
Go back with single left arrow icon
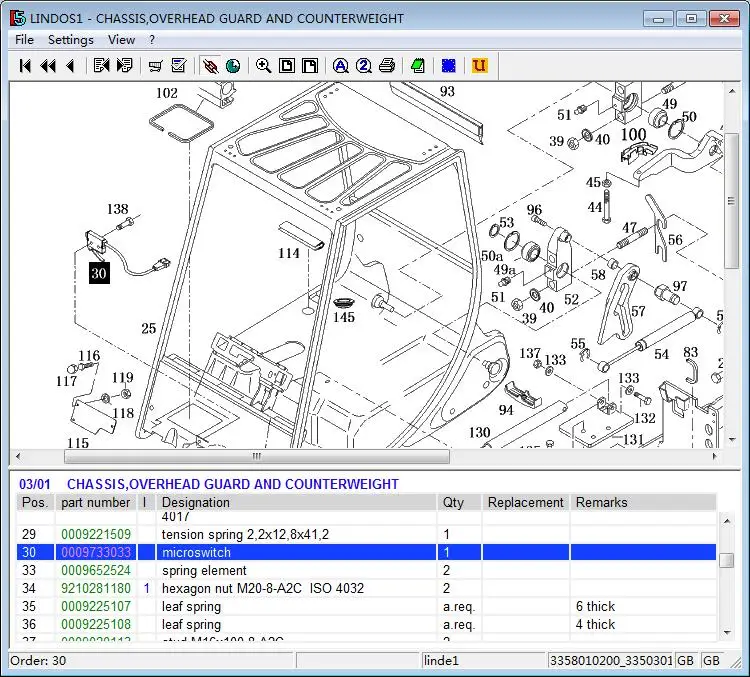click(x=70, y=66)
